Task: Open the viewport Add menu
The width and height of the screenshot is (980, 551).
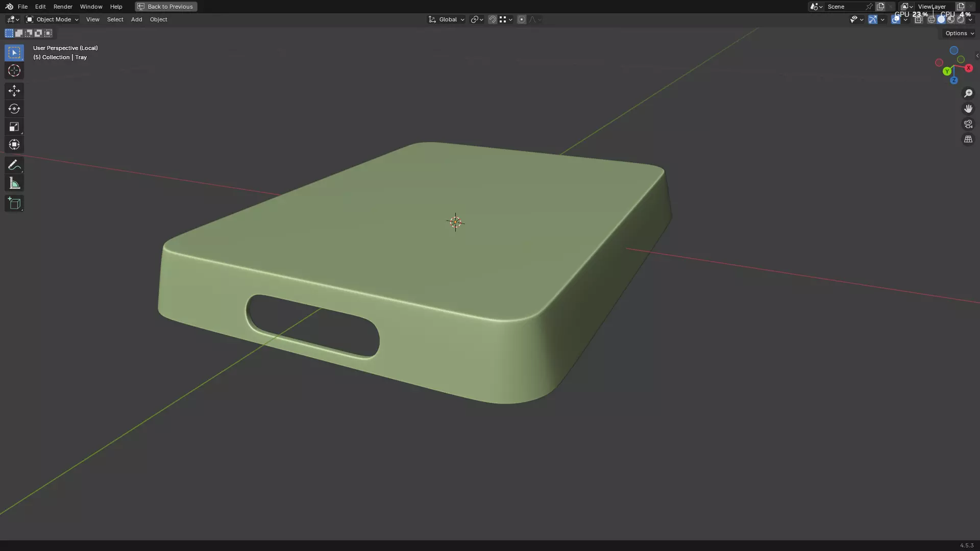Action: point(136,19)
